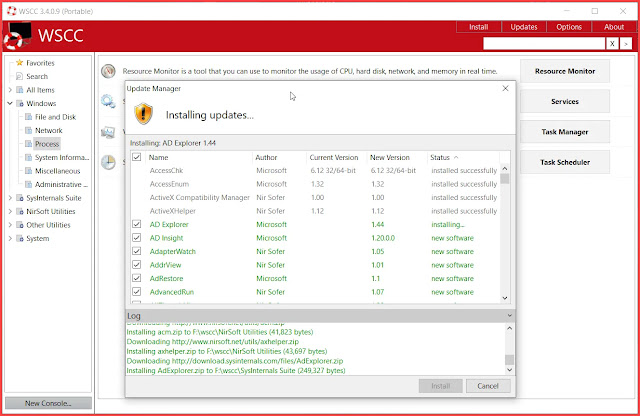This screenshot has height=416, width=640.
Task: Click the AdExplorer.zip download log line
Action: click(x=235, y=361)
